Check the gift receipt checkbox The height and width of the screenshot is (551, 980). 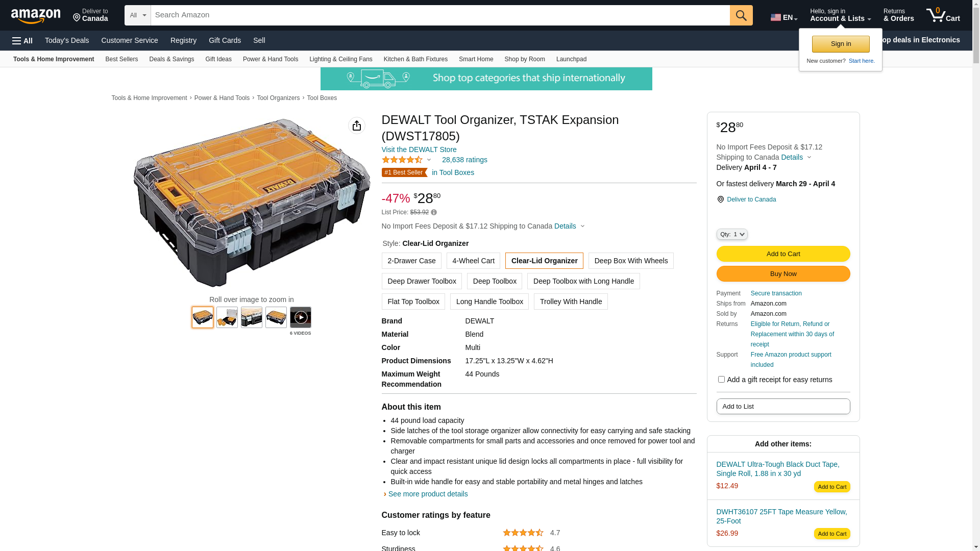[721, 380]
